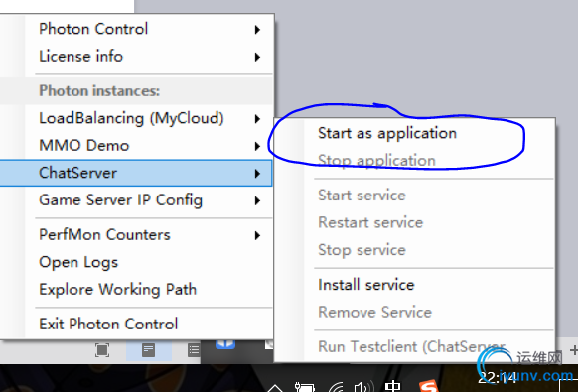Click Start as application
The width and height of the screenshot is (579, 392).
[x=415, y=133]
